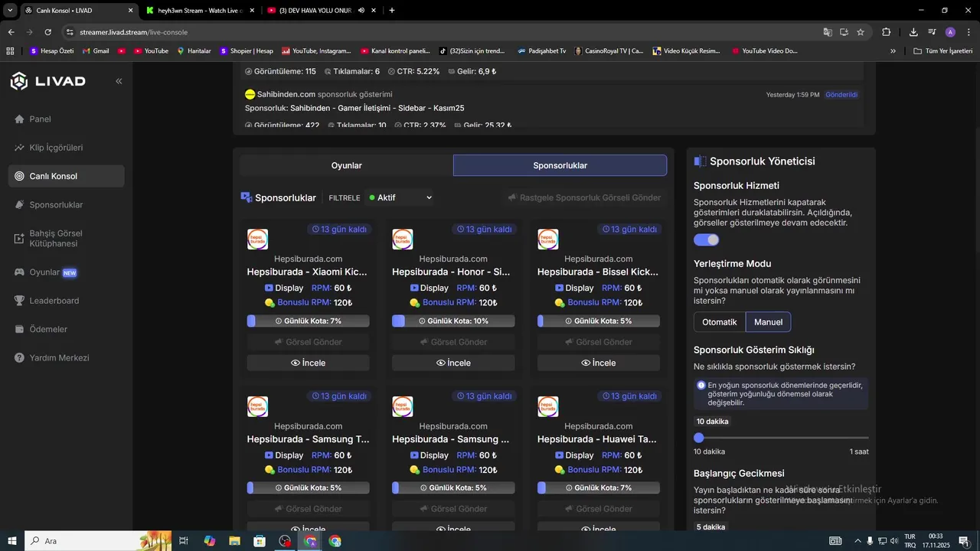Viewport: 980px width, 551px height.
Task: Select Otomatik placement mode
Action: pyautogui.click(x=720, y=322)
